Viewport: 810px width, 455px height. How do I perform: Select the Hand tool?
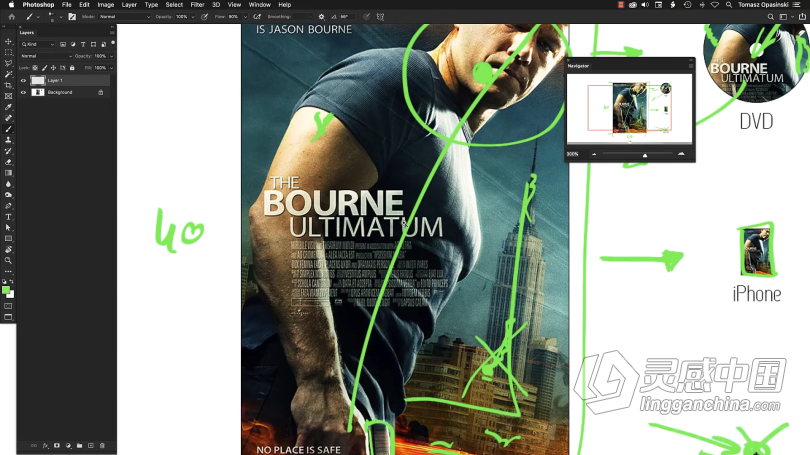coord(8,249)
